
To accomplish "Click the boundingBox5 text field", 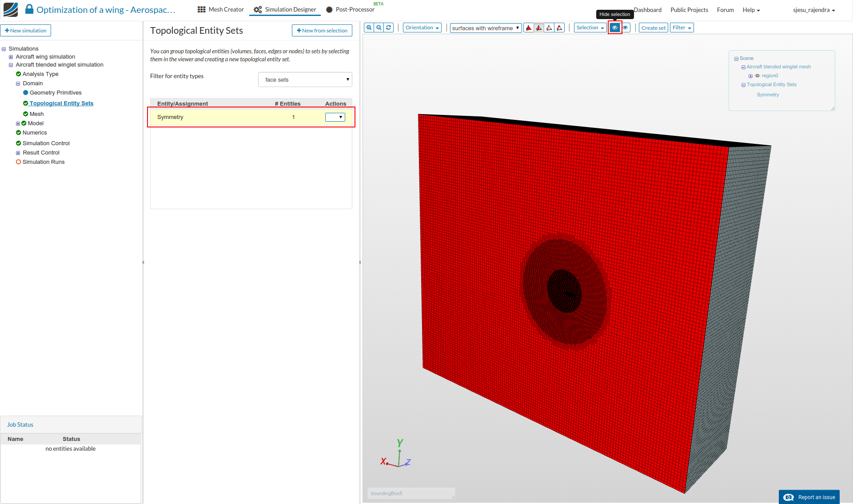I will click(x=411, y=493).
